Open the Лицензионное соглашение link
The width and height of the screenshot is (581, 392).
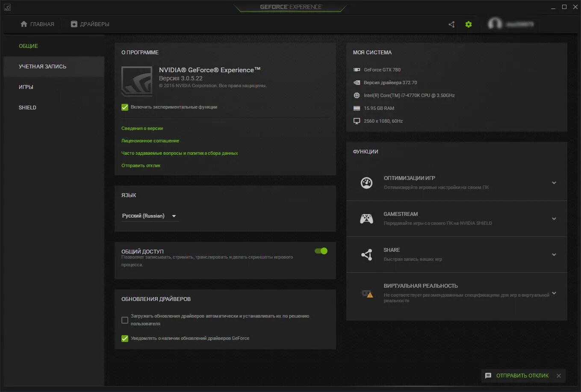point(150,141)
